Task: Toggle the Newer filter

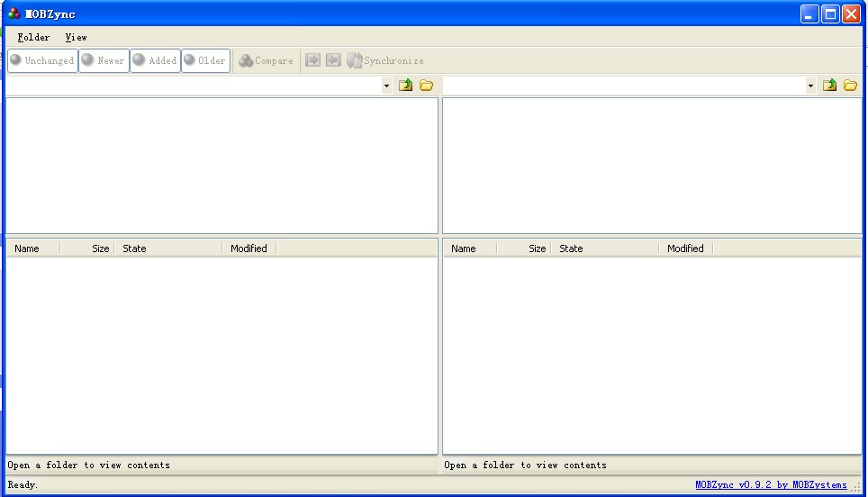Action: point(104,60)
